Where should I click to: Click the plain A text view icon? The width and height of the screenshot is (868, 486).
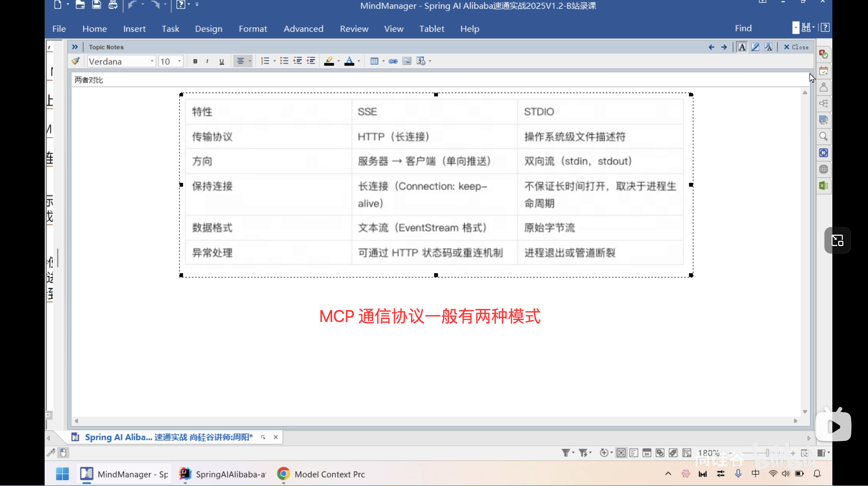pyautogui.click(x=742, y=47)
